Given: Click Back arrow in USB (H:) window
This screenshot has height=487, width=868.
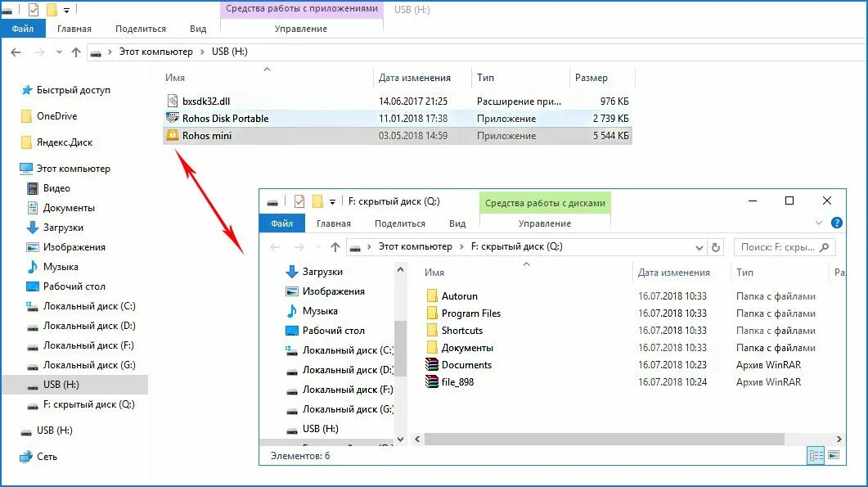Looking at the screenshot, I should pyautogui.click(x=16, y=52).
